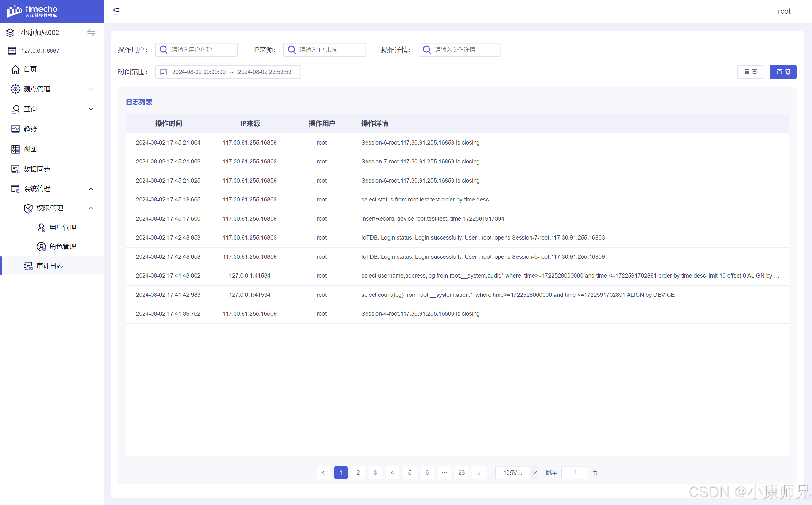Screen dimensions: 812x505
Task: Click the 操作详情 column header
Action: click(x=375, y=123)
